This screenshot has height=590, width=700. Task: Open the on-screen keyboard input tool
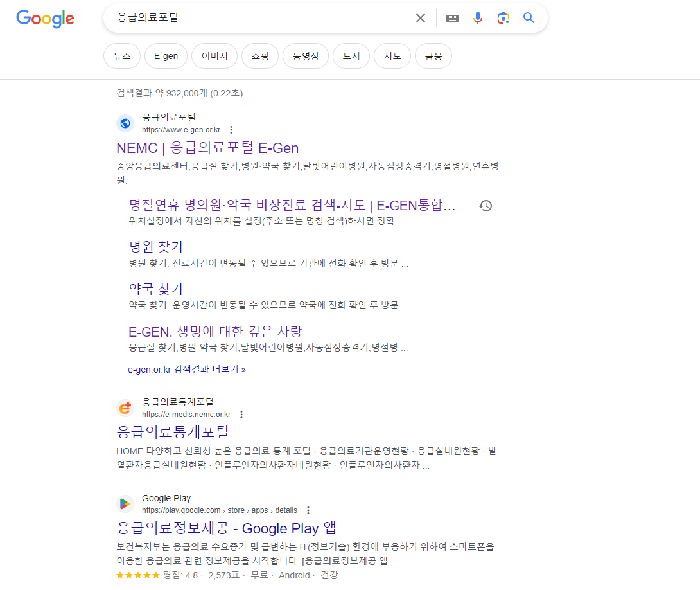click(452, 18)
